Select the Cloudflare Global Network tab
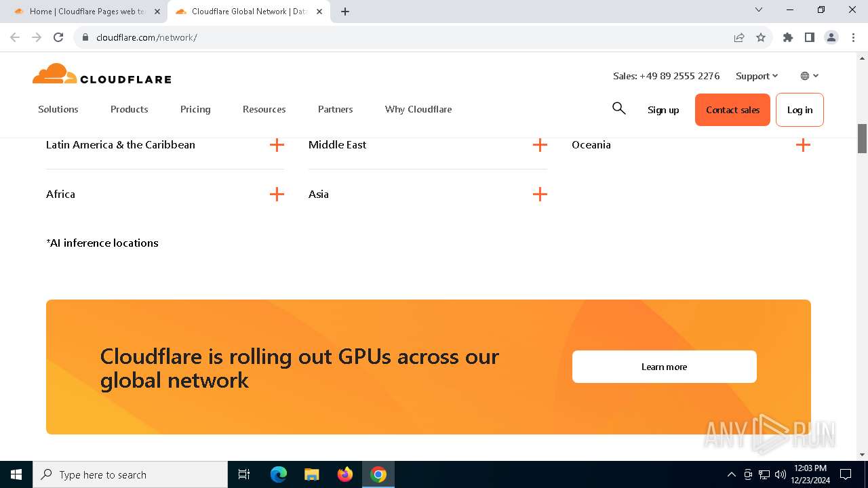Image resolution: width=868 pixels, height=488 pixels. 248,12
